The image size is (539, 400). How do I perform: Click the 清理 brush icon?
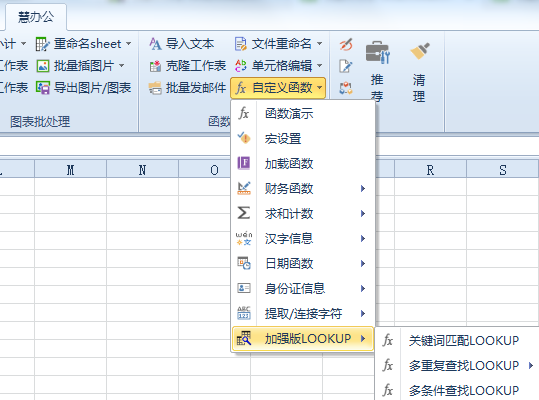420,51
